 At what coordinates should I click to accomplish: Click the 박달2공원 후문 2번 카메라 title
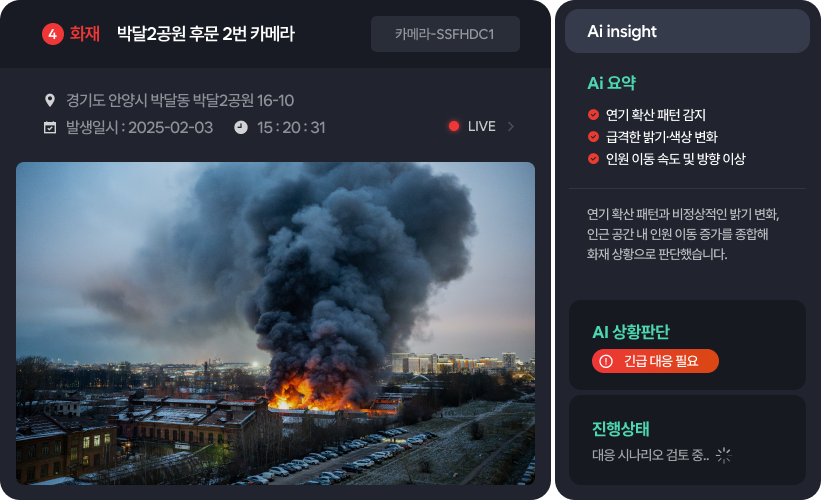[206, 34]
